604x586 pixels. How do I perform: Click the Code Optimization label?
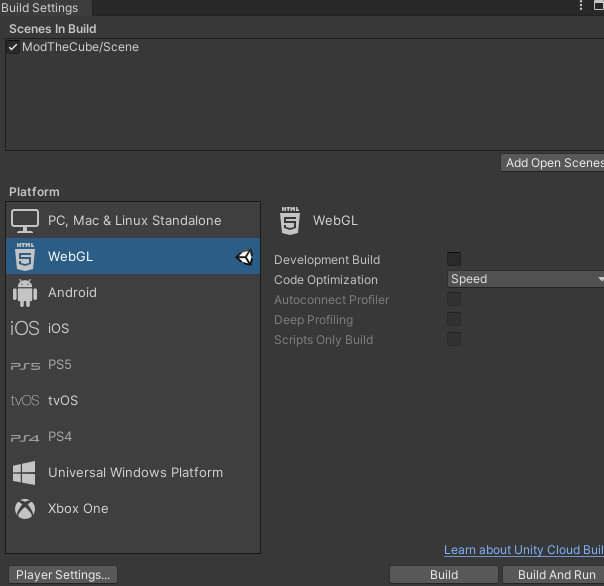click(326, 280)
